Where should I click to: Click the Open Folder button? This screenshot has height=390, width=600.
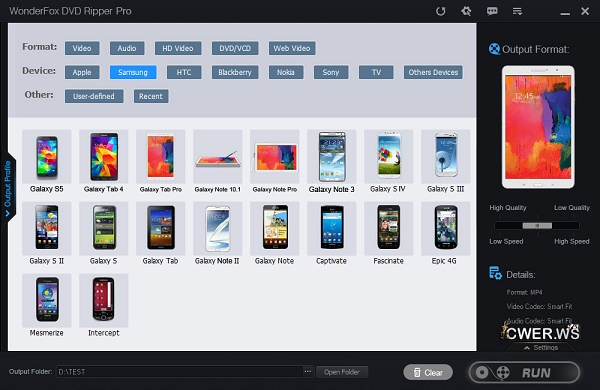click(x=342, y=372)
